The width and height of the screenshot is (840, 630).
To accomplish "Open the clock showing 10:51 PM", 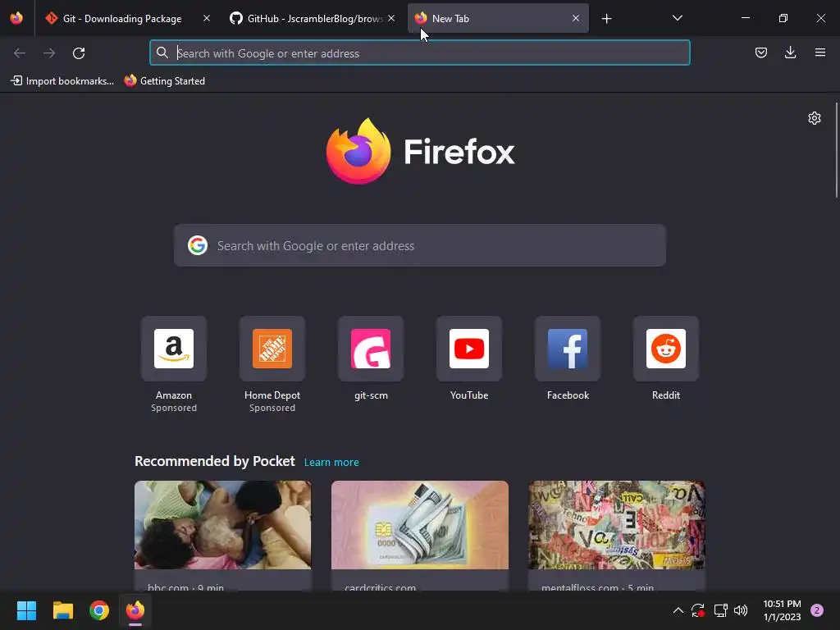I will pos(782,610).
